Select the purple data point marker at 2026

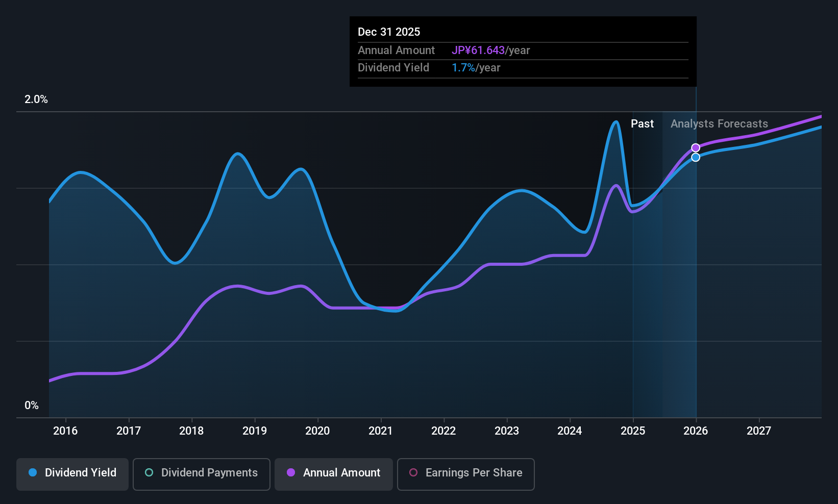(696, 148)
